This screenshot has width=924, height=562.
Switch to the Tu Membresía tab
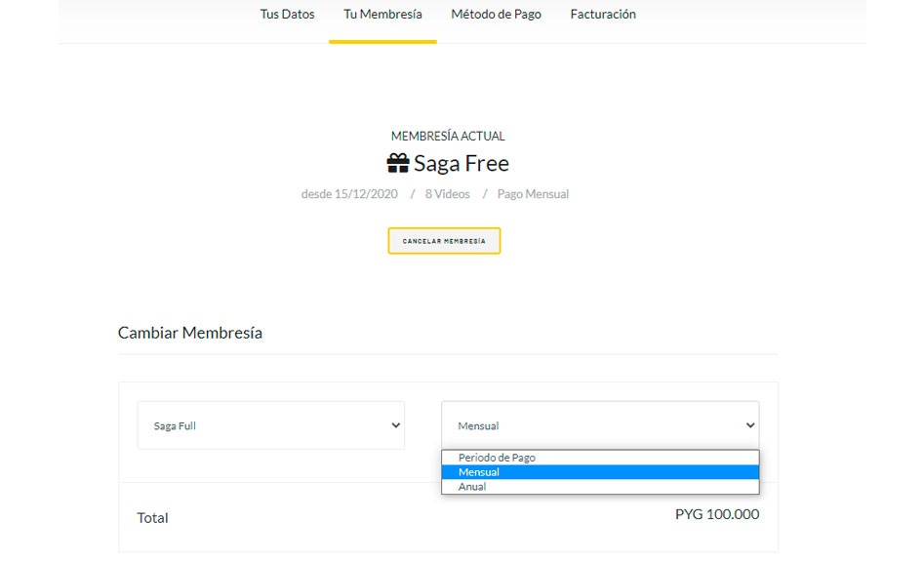click(x=382, y=14)
